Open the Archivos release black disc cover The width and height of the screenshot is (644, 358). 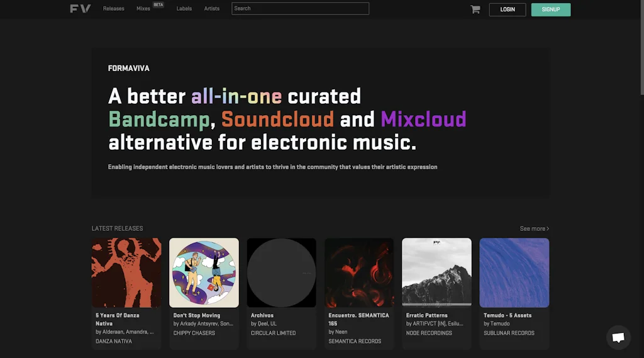(281, 272)
